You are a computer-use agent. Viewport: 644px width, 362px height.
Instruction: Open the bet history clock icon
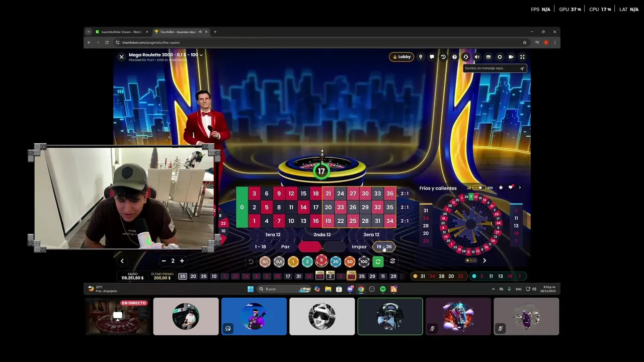pyautogui.click(x=443, y=57)
